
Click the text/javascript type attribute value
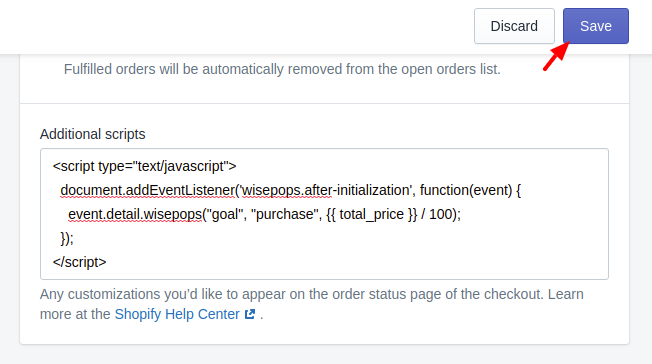(x=181, y=166)
